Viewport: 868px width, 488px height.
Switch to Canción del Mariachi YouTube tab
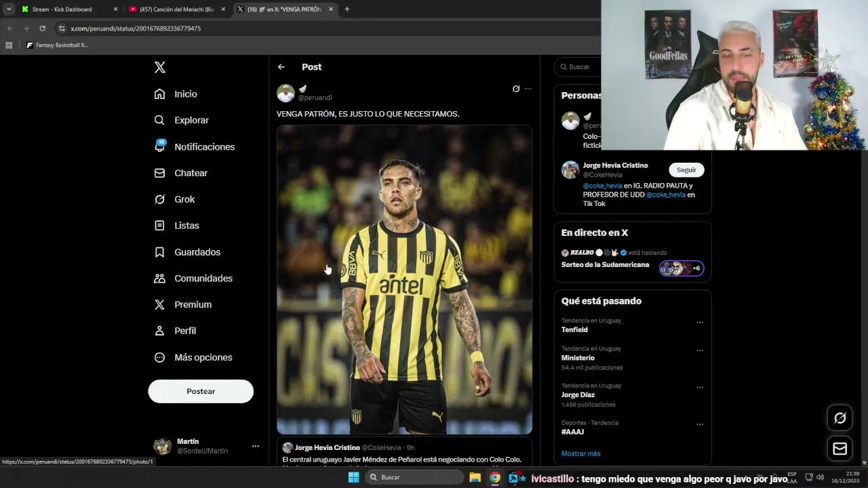(x=176, y=9)
